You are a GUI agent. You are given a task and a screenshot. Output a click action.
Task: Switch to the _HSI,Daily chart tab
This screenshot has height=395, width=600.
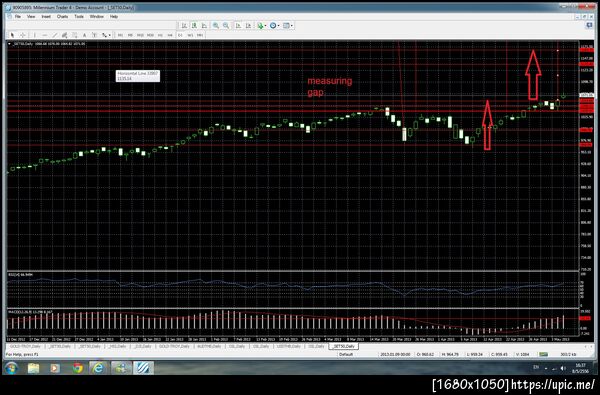tap(117, 346)
